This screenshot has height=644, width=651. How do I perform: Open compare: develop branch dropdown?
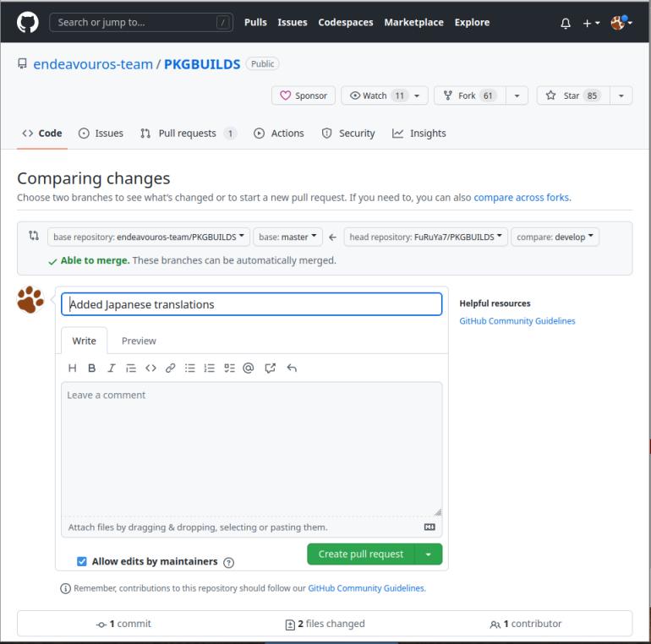[x=555, y=237]
